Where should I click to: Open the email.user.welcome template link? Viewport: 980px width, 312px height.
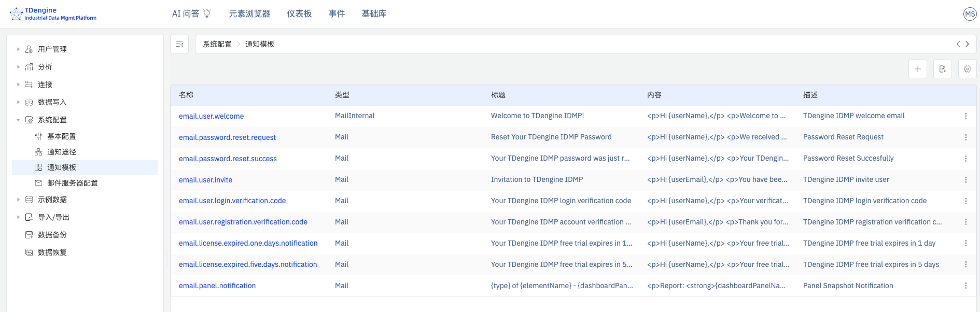coord(211,116)
